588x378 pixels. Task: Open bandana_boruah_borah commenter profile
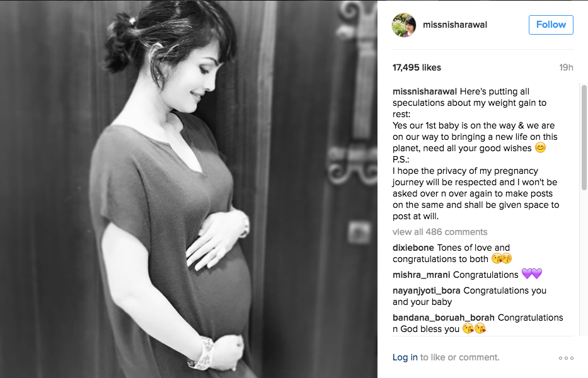coord(444,318)
